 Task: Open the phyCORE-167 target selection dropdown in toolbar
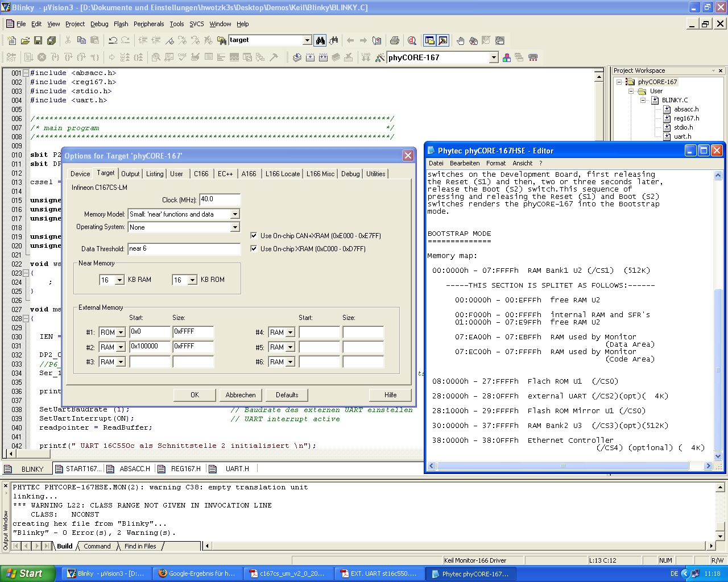pyautogui.click(x=494, y=57)
